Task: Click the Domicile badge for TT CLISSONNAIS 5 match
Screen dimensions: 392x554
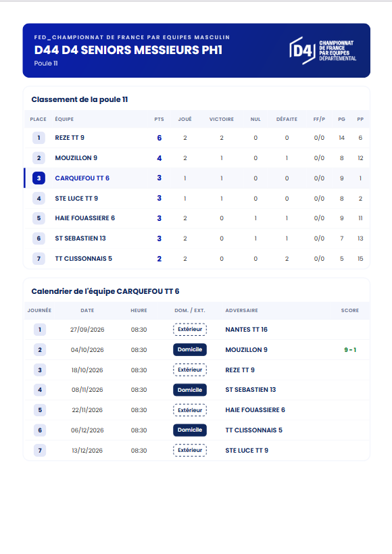Action: 190,430
